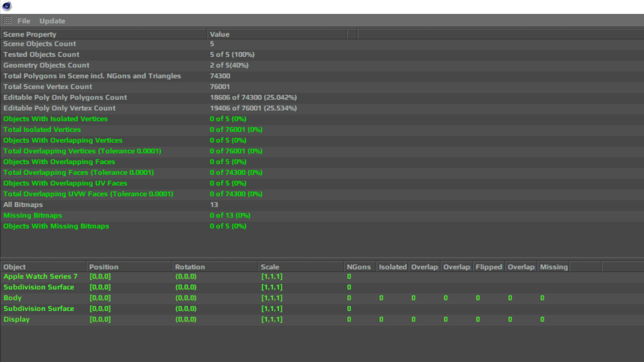Select the Body object row
The height and width of the screenshot is (362, 644).
point(13,298)
